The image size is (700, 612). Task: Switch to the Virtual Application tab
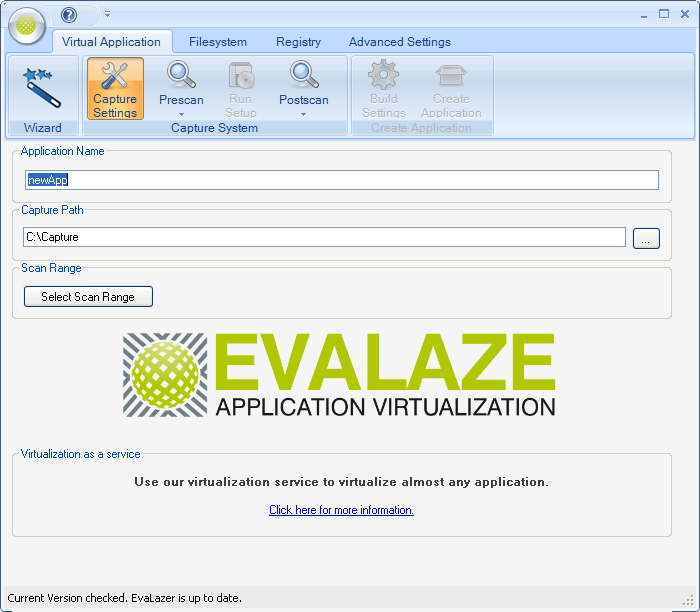pyautogui.click(x=112, y=42)
